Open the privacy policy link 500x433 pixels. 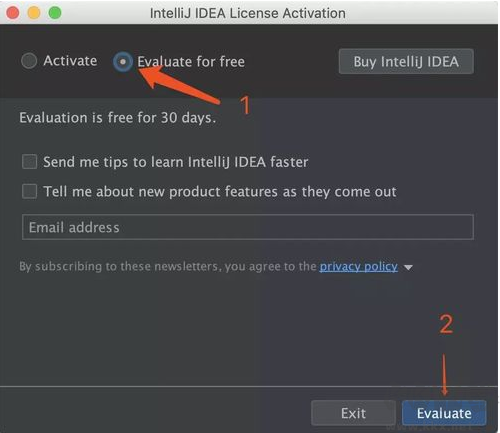[x=359, y=267]
